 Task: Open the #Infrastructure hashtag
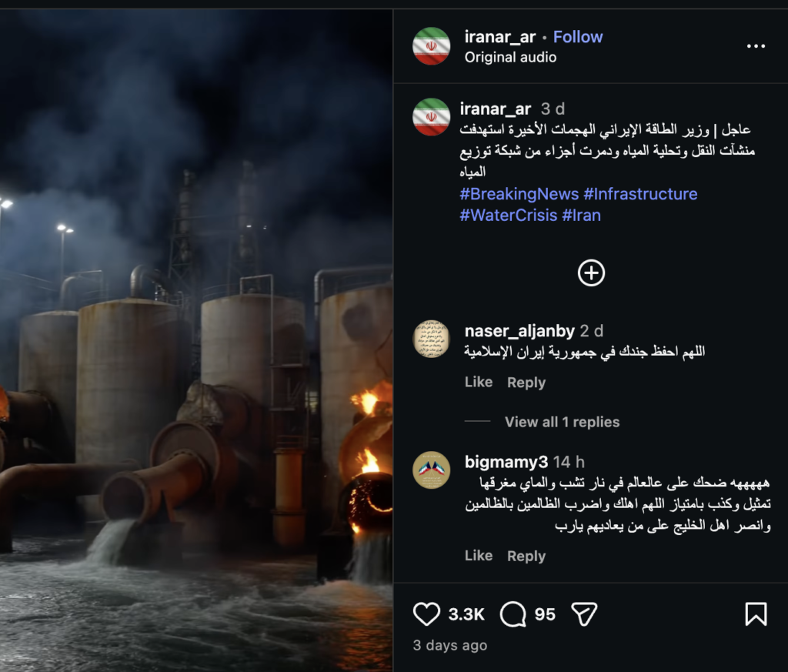point(640,194)
